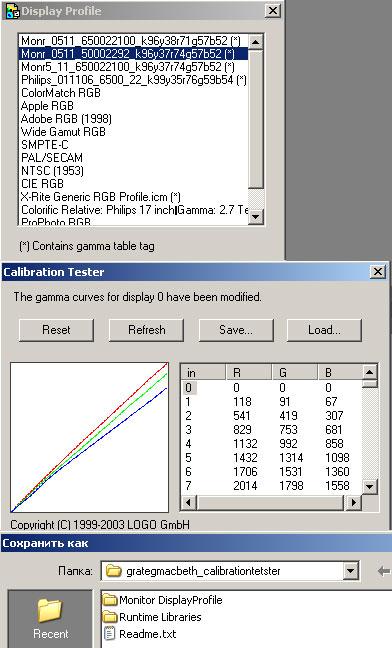Viewport: 392px width, 648px height.
Task: Select highlighted Monr_0511_50002292 profile
Action: point(133,54)
